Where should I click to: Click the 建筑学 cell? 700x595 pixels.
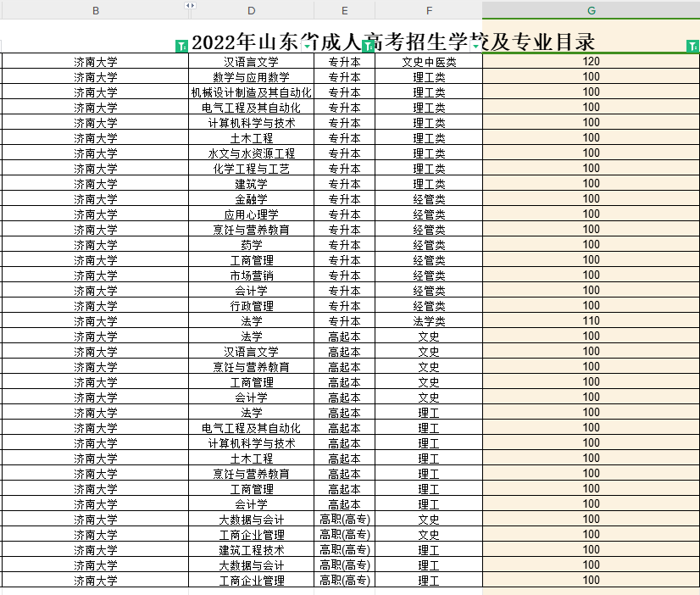click(x=252, y=183)
